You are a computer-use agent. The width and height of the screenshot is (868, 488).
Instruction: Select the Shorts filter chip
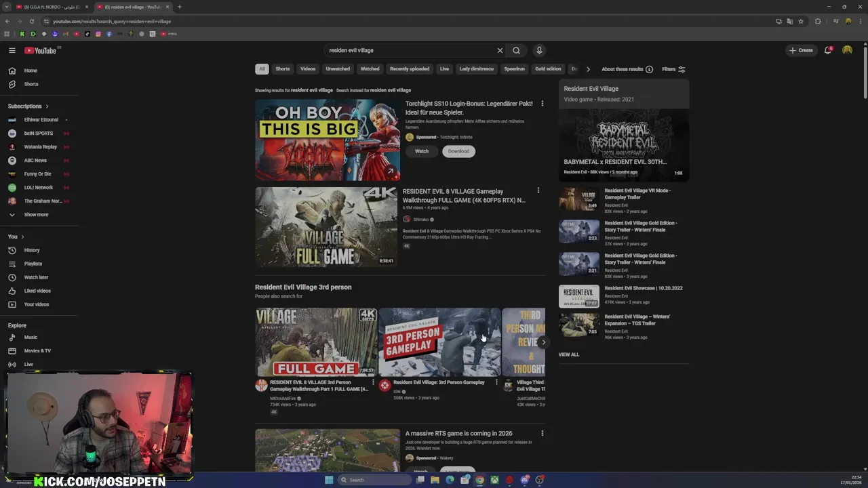283,68
